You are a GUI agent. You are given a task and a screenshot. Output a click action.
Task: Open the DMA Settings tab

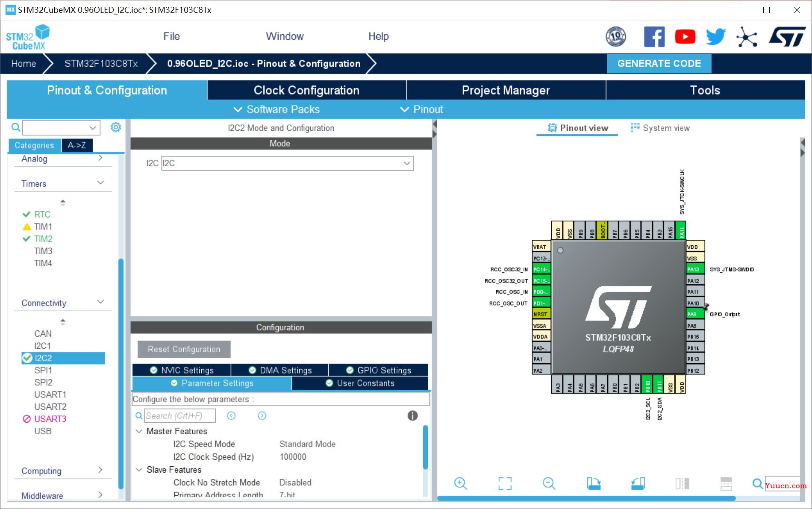280,370
